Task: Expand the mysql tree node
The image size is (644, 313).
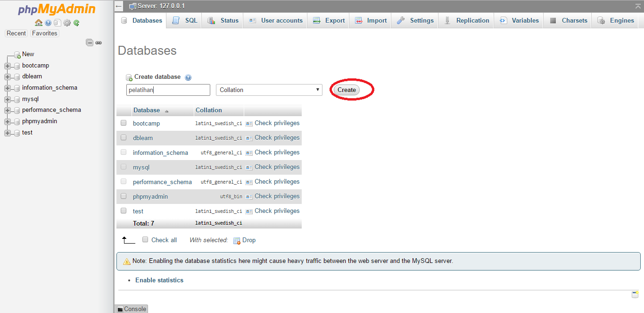Action: tap(7, 100)
